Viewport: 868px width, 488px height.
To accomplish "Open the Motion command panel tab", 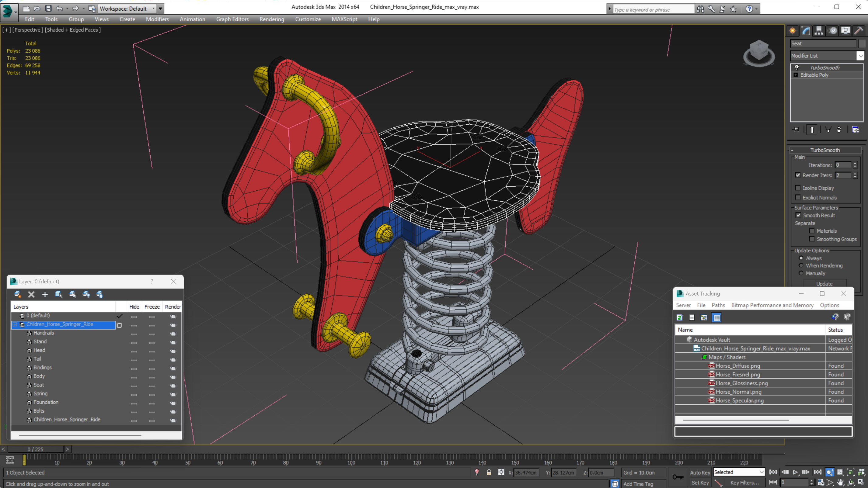I will (x=833, y=31).
